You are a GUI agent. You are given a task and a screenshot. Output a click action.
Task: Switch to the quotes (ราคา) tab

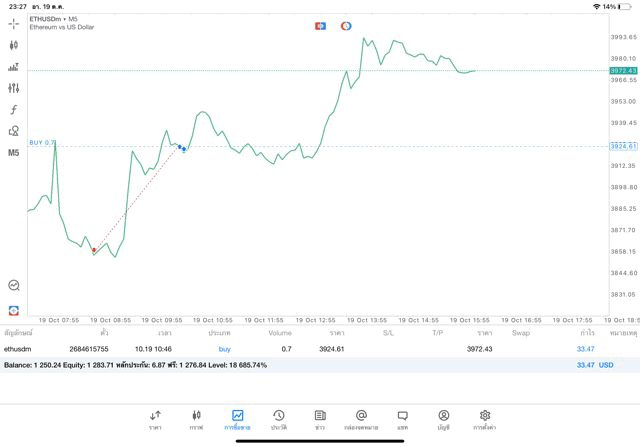[x=155, y=419]
